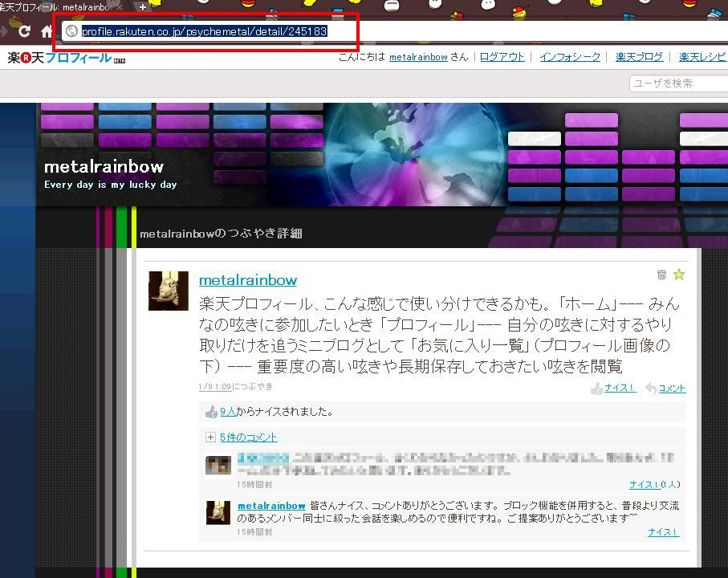Screen dimensions: 728x578
Task: Open the インフォシーク link
Action: coord(570,57)
